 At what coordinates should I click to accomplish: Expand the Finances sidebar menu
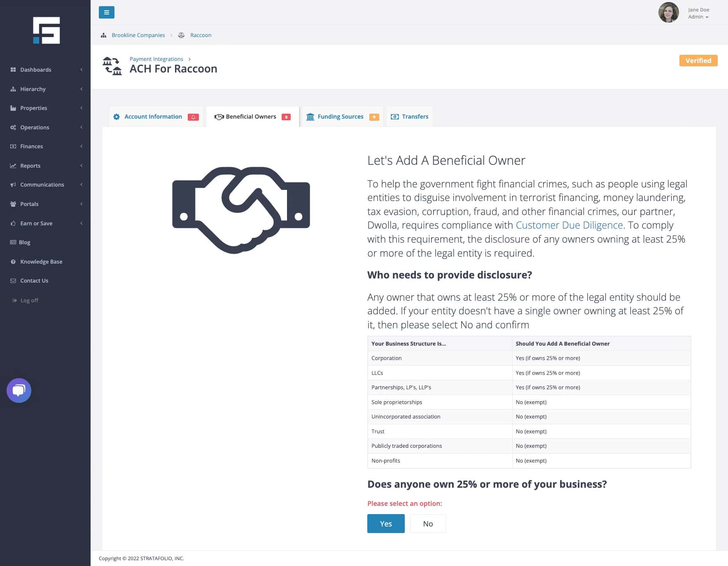point(32,146)
